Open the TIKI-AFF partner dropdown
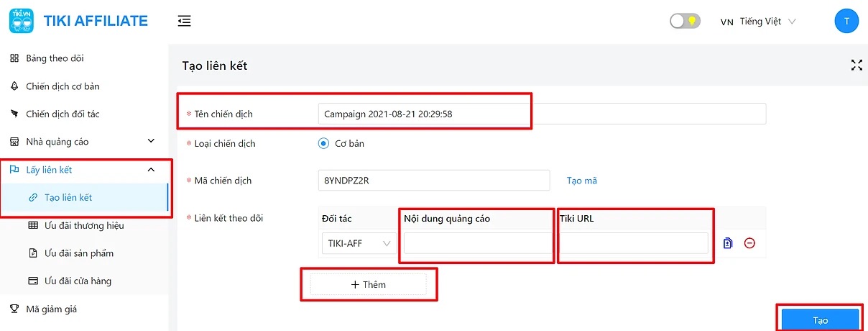This screenshot has height=331, width=868. click(359, 243)
